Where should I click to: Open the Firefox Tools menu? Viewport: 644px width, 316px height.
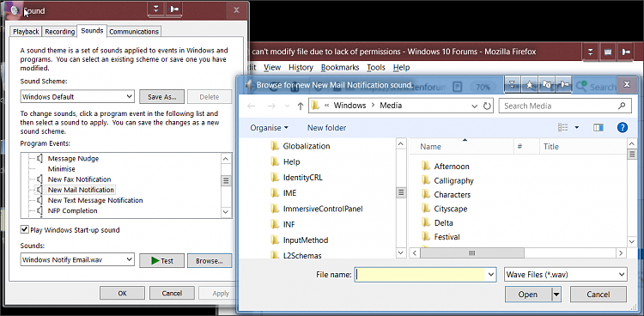click(376, 67)
